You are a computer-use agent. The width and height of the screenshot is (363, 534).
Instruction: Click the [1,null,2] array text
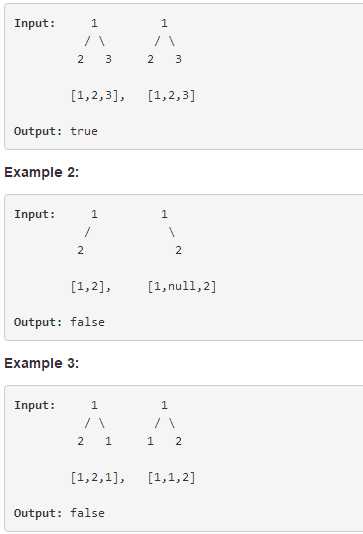pos(182,286)
